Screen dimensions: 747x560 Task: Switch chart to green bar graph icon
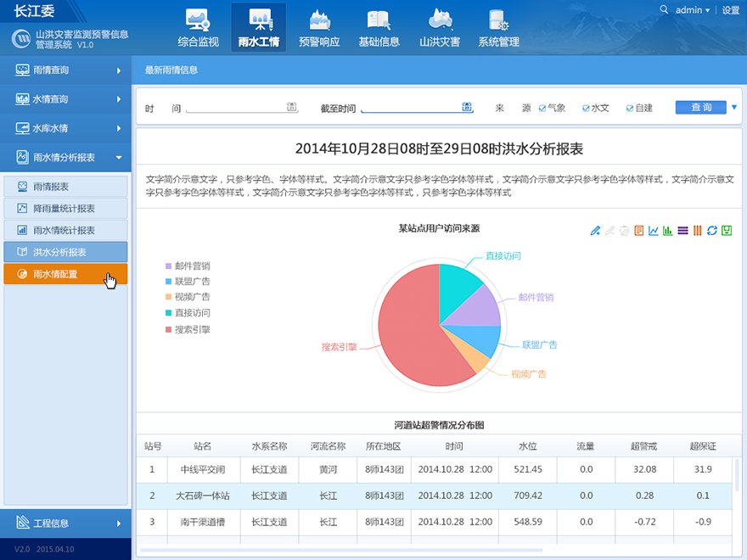(x=668, y=231)
